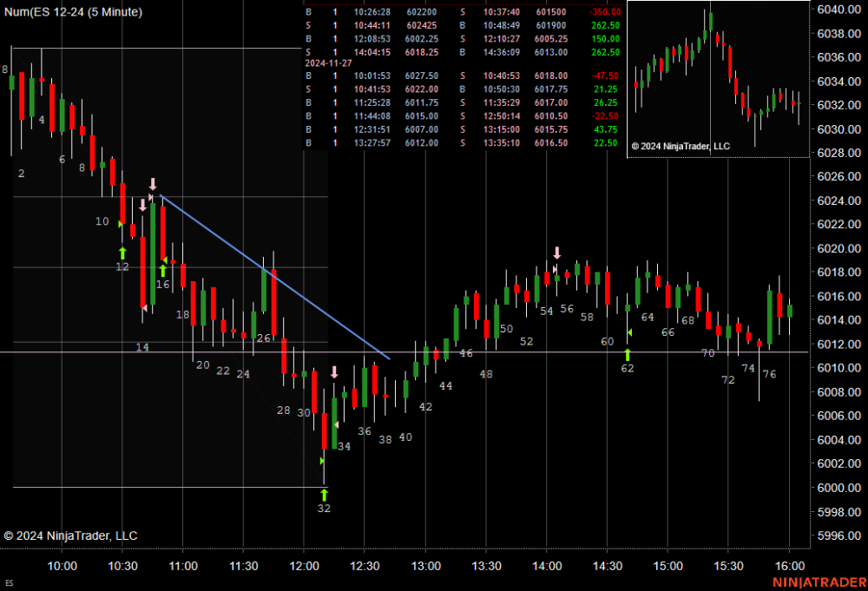The image size is (868, 591).
Task: Select the horizontal price line near 6011
Action: coord(404,352)
